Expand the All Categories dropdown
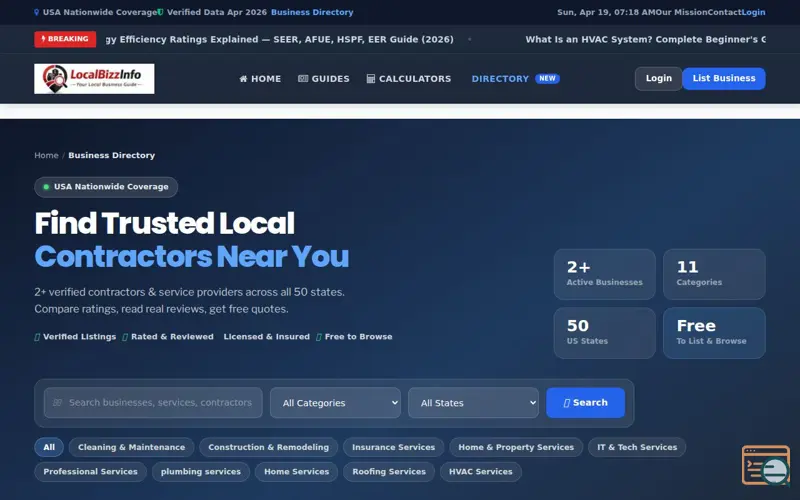The image size is (800, 500). click(x=335, y=403)
